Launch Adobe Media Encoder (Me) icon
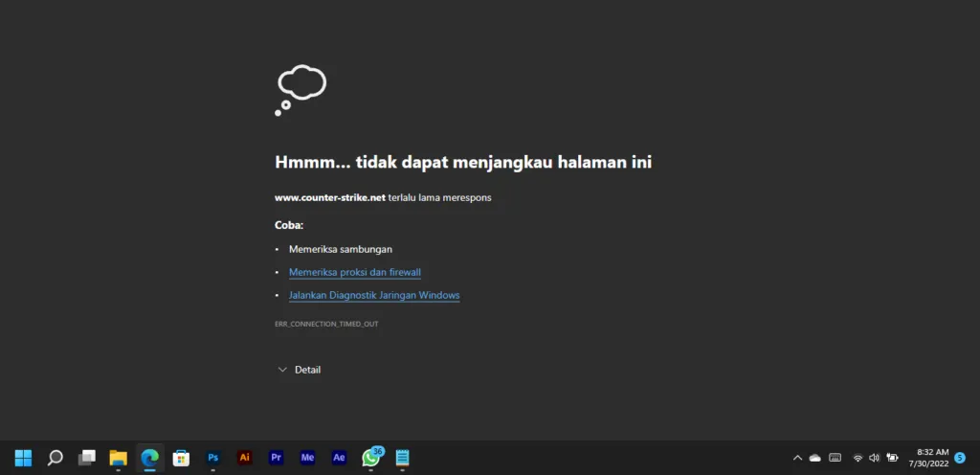The height and width of the screenshot is (475, 980). pyautogui.click(x=307, y=458)
